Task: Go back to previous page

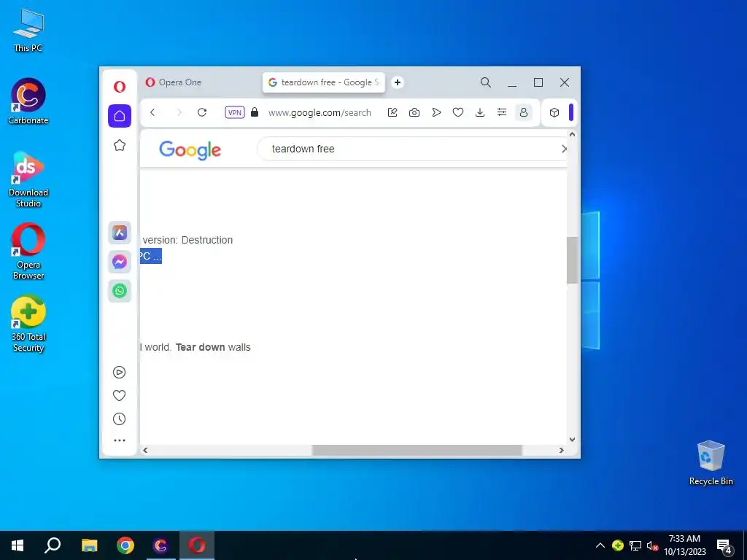Action: pos(152,112)
